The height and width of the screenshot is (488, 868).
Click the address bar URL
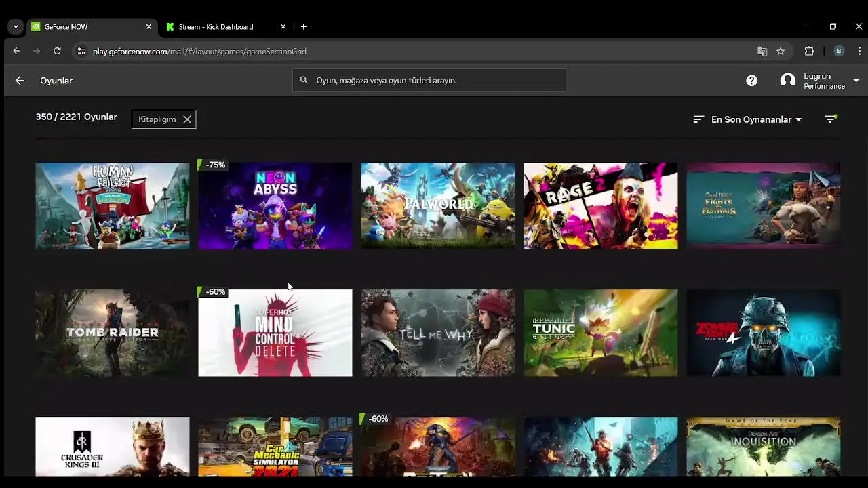(x=199, y=52)
